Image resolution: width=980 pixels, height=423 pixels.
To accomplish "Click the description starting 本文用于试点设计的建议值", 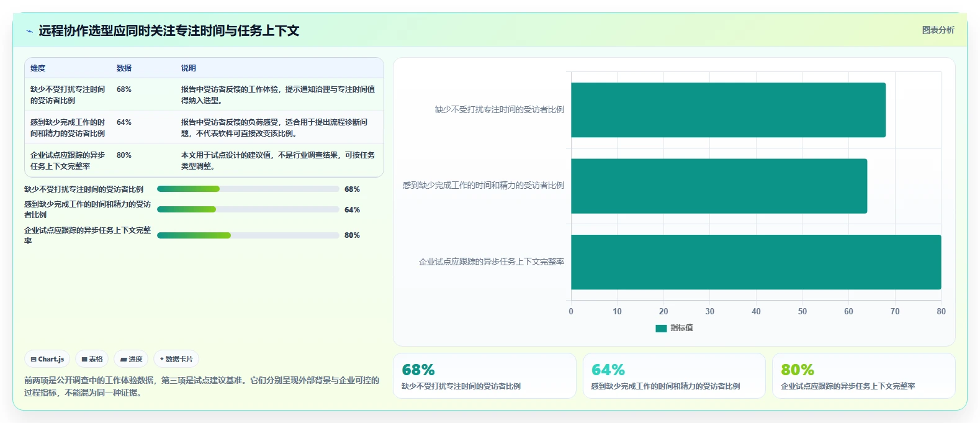I will (278, 160).
